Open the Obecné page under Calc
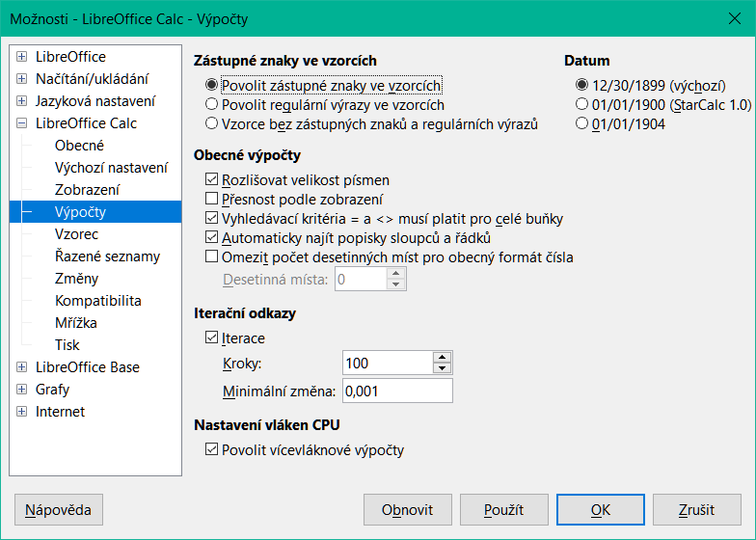The width and height of the screenshot is (756, 540). coord(79,145)
